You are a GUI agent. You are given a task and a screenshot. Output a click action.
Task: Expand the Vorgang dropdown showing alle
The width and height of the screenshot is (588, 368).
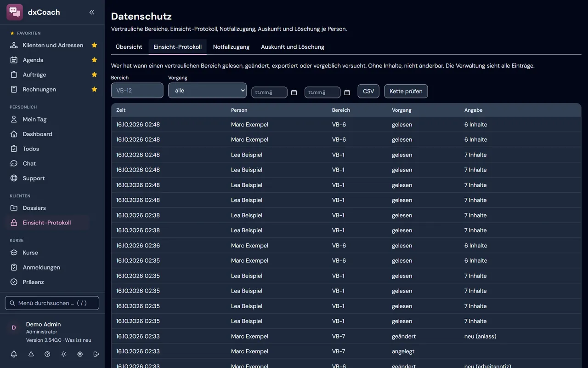pyautogui.click(x=208, y=91)
